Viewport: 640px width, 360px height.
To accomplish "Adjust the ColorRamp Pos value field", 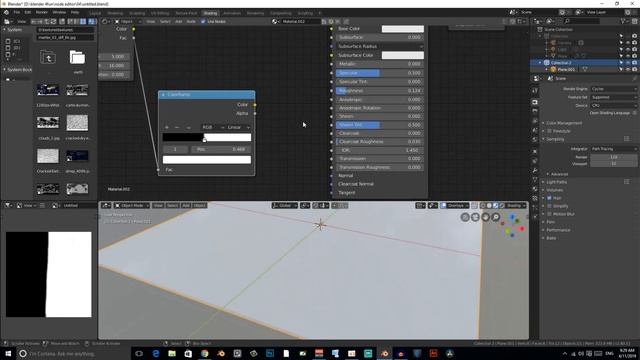I will coord(221,149).
